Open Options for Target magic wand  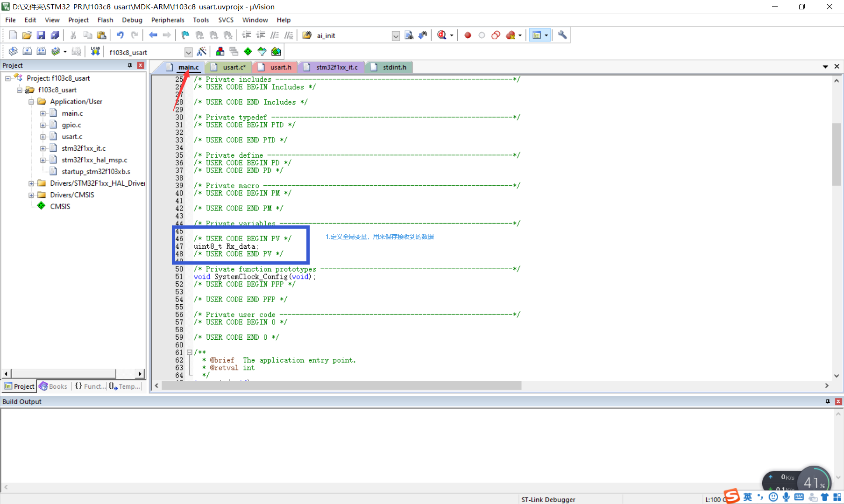[x=202, y=52]
